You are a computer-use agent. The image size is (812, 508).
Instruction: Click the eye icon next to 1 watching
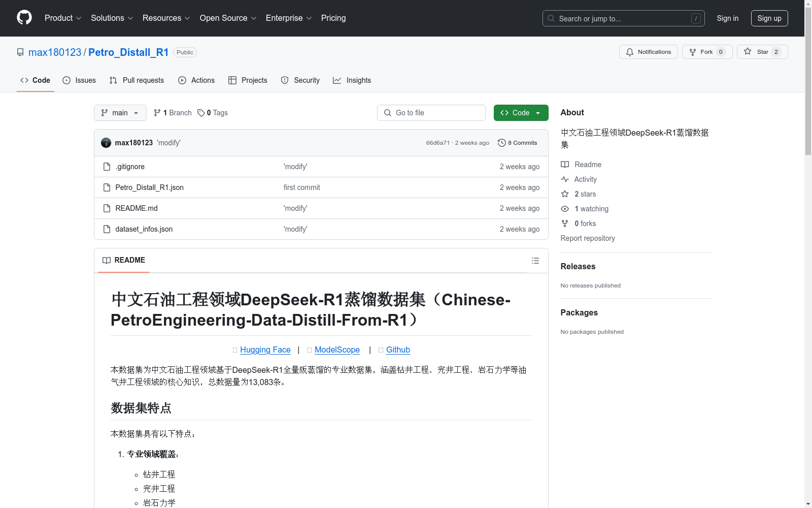565,209
